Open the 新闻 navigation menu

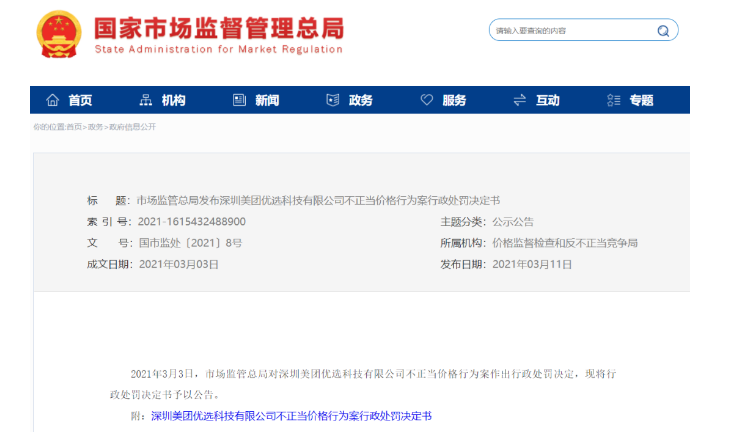(267, 100)
